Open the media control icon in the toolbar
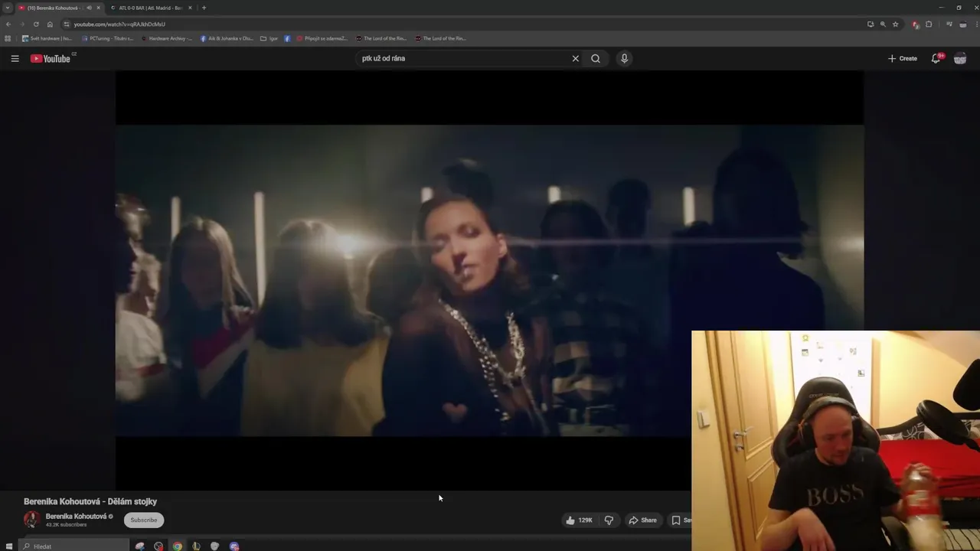980x551 pixels. point(949,24)
